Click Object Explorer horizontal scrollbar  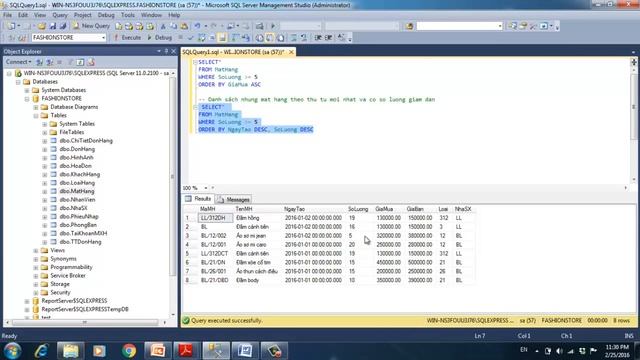coord(85,322)
